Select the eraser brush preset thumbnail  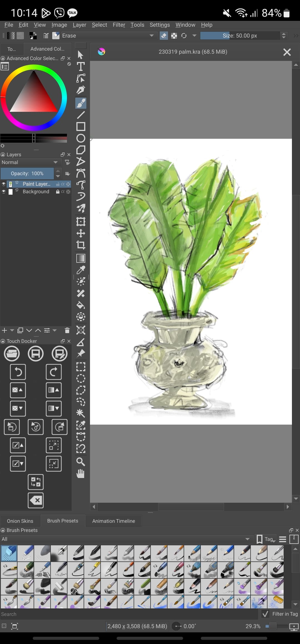point(9,553)
